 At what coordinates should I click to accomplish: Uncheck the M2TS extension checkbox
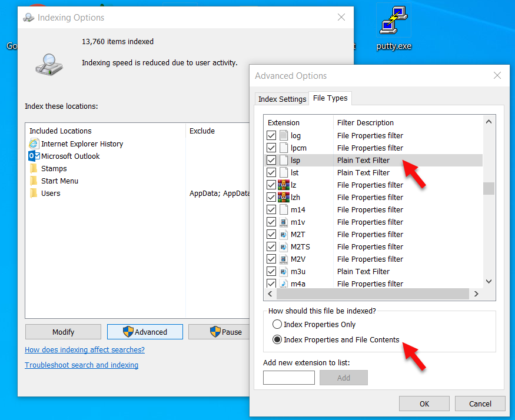tap(271, 246)
